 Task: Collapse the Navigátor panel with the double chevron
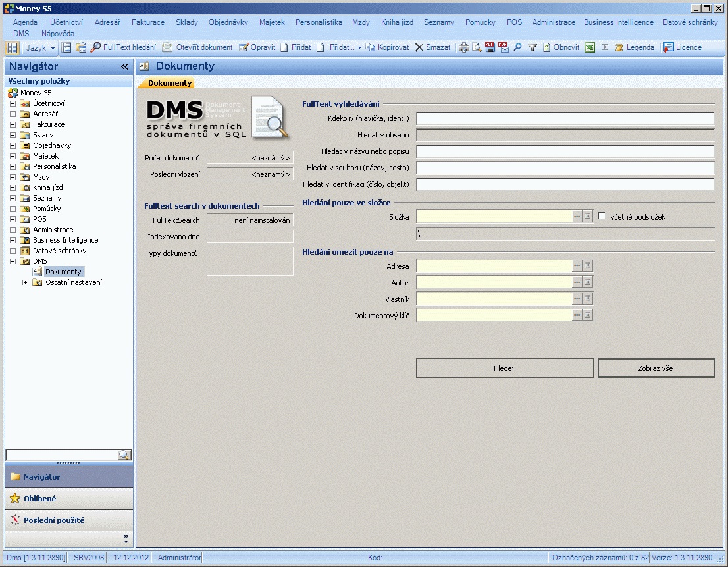coord(124,67)
